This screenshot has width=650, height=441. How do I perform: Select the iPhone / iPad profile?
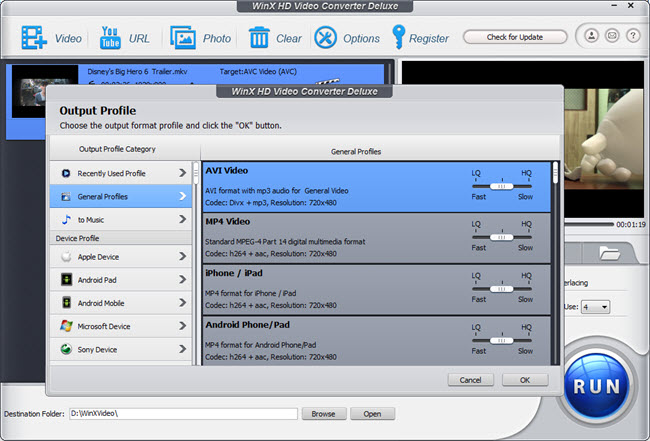pos(376,290)
